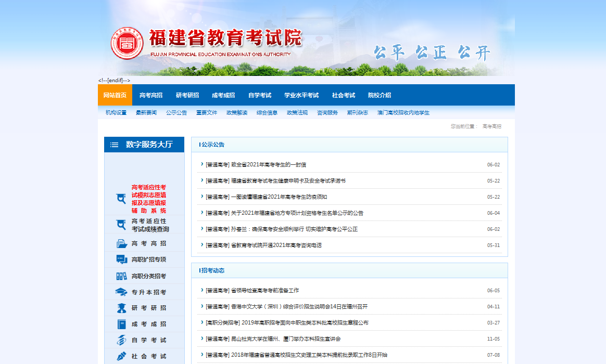Click the books icon for 高职分类招考
The height and width of the screenshot is (364, 606).
pyautogui.click(x=122, y=276)
